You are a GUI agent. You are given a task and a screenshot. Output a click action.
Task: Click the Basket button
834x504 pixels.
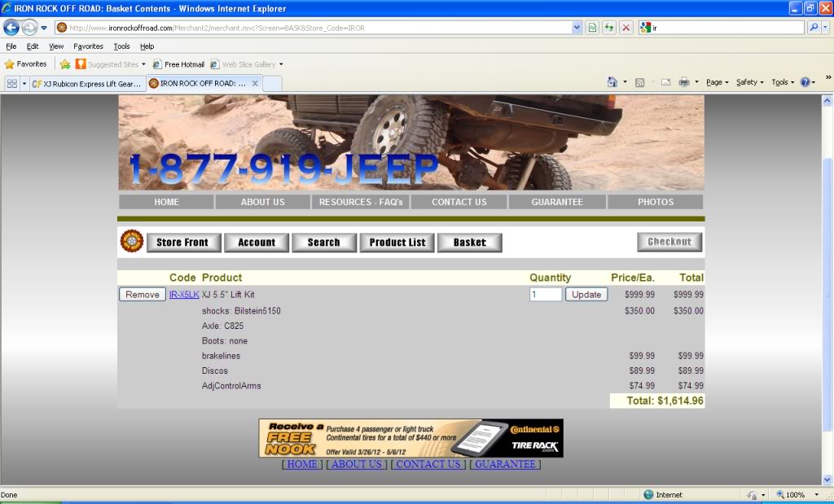tap(470, 243)
